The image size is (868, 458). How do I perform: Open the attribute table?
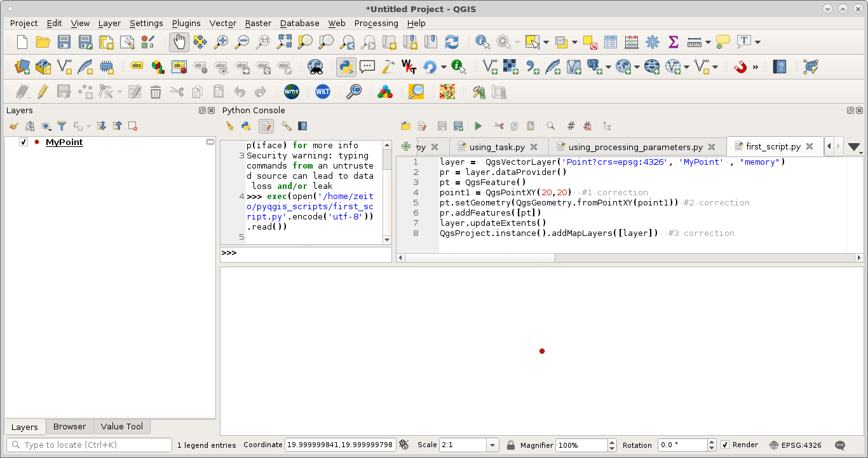(x=611, y=42)
